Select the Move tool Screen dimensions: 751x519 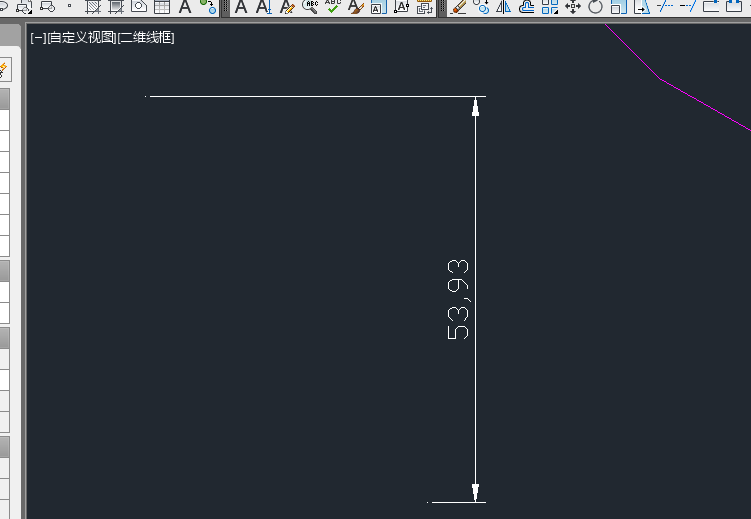tap(573, 7)
